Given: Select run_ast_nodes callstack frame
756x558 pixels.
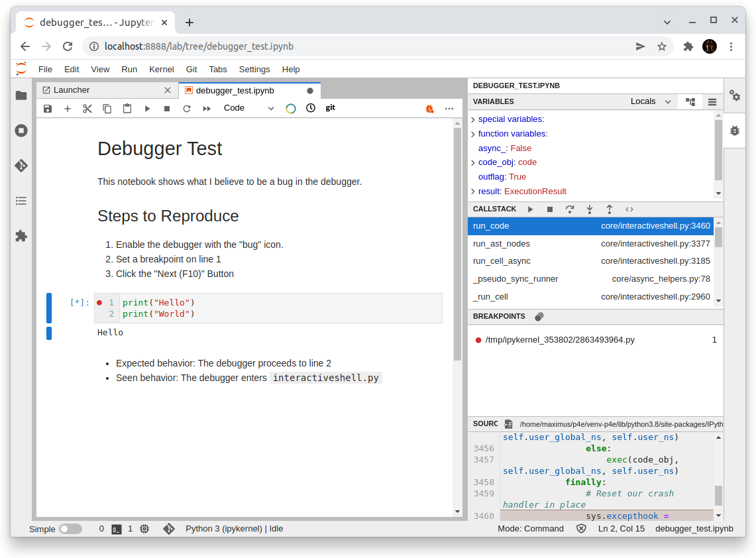Looking at the screenshot, I should (x=591, y=244).
